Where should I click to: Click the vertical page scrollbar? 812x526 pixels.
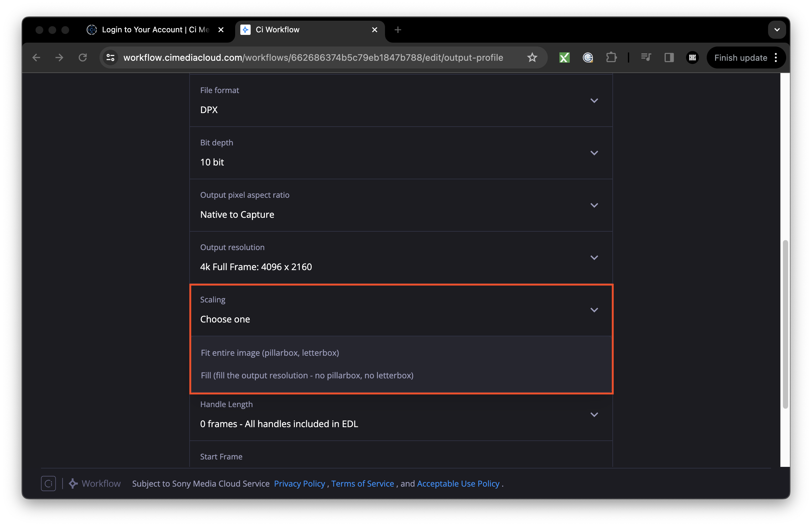click(785, 324)
